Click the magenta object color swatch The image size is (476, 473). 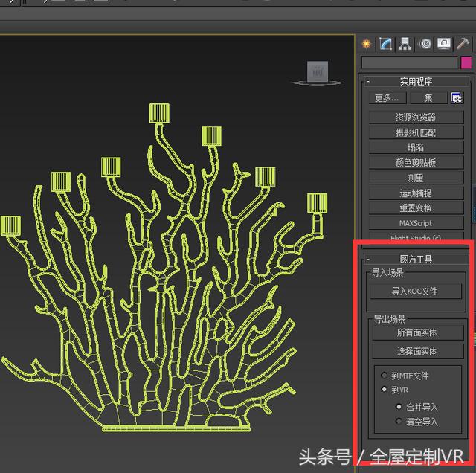(466, 62)
